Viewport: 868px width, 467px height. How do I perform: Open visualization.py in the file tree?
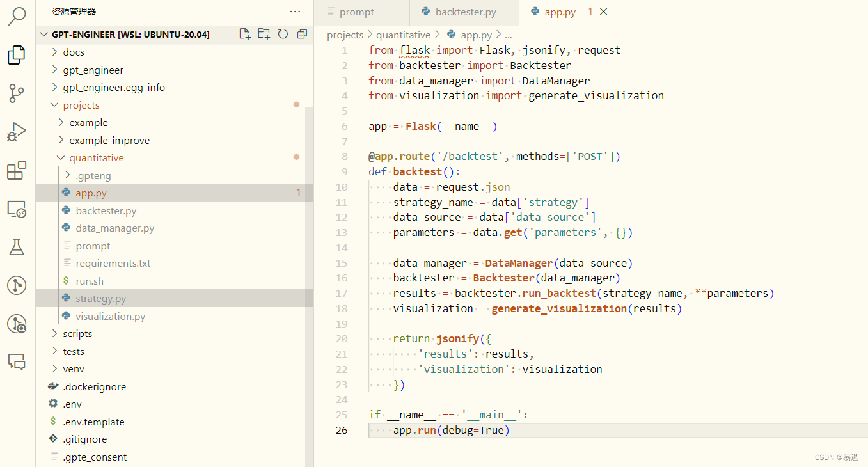click(x=175, y=316)
